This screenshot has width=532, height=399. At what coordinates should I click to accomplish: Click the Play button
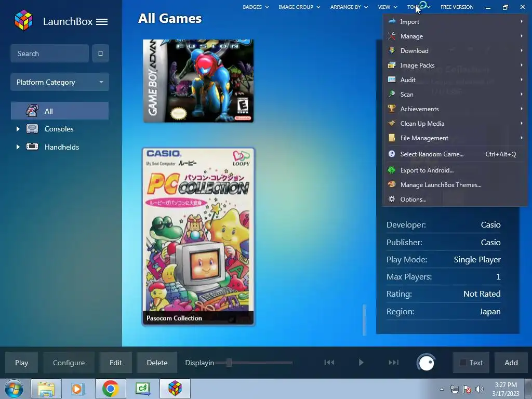(x=21, y=362)
